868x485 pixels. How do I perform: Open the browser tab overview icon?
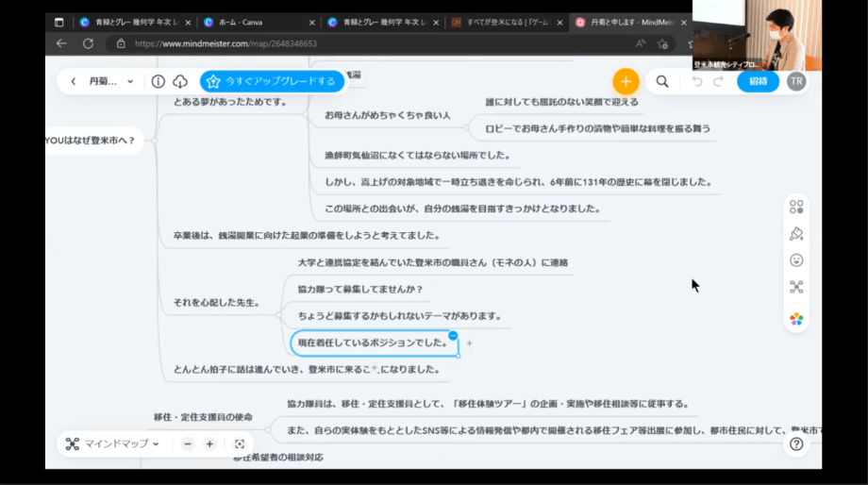59,23
